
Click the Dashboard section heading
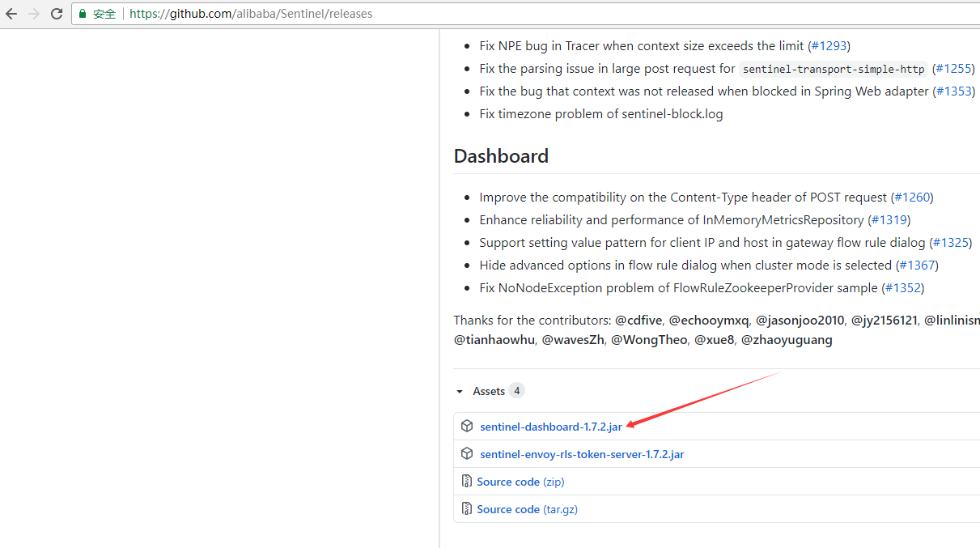tap(501, 156)
